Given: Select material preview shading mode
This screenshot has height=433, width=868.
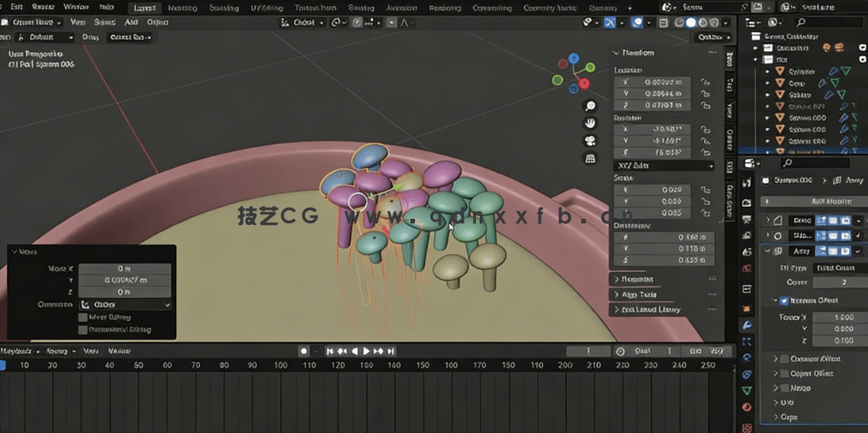Looking at the screenshot, I should [x=702, y=23].
